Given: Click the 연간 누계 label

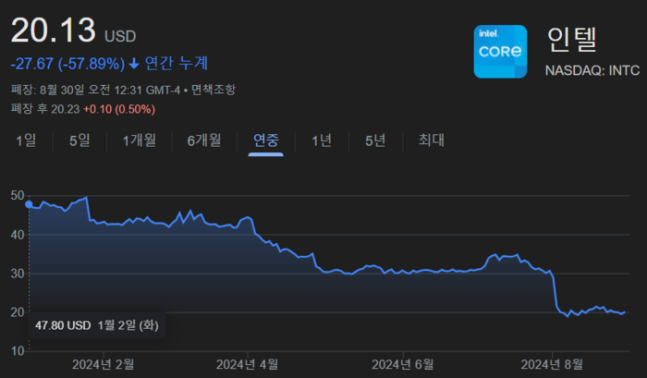Looking at the screenshot, I should (x=176, y=64).
